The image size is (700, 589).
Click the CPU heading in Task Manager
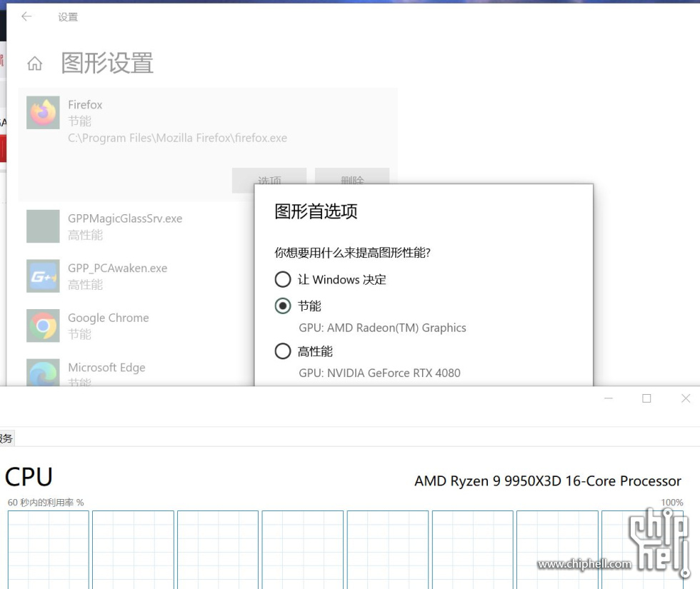[x=29, y=477]
